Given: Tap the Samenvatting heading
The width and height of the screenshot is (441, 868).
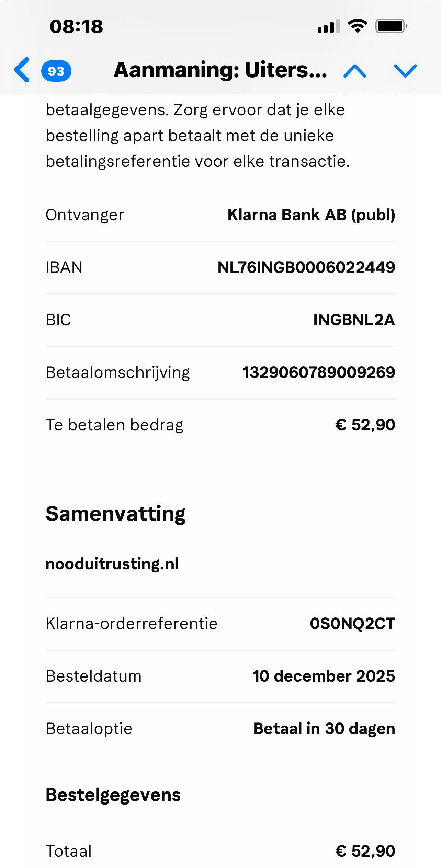Looking at the screenshot, I should (116, 514).
